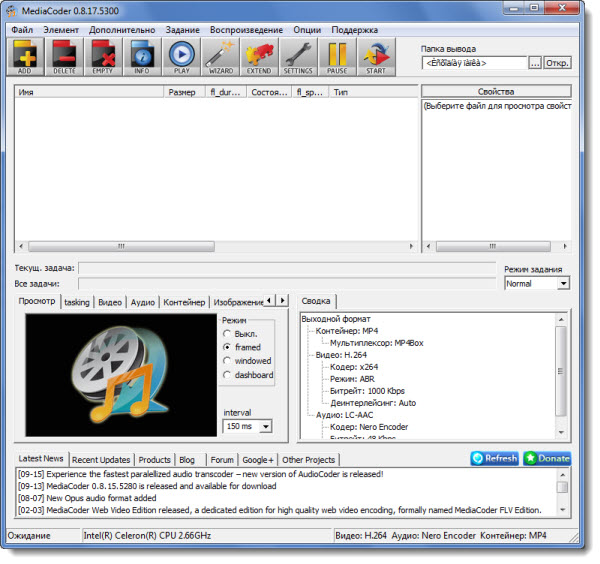Launch the WIZARD toolbar icon
The height and width of the screenshot is (564, 600).
[220, 57]
